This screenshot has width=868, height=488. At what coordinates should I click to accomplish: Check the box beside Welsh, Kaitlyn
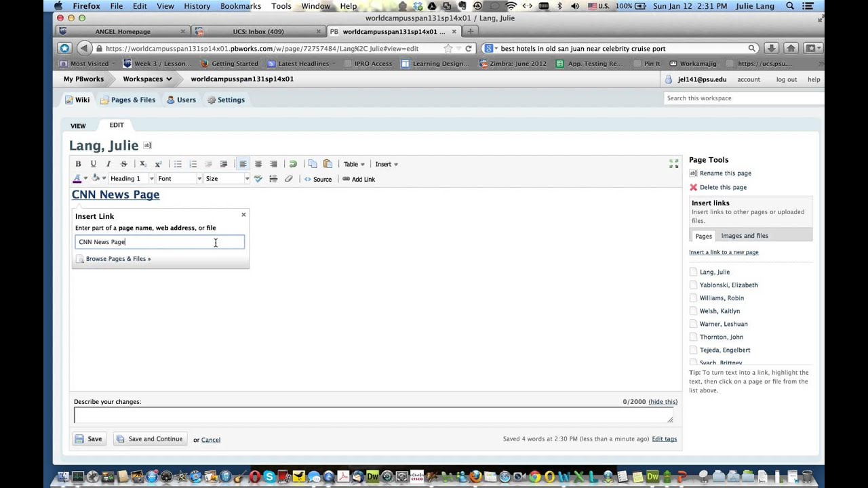[x=693, y=311]
